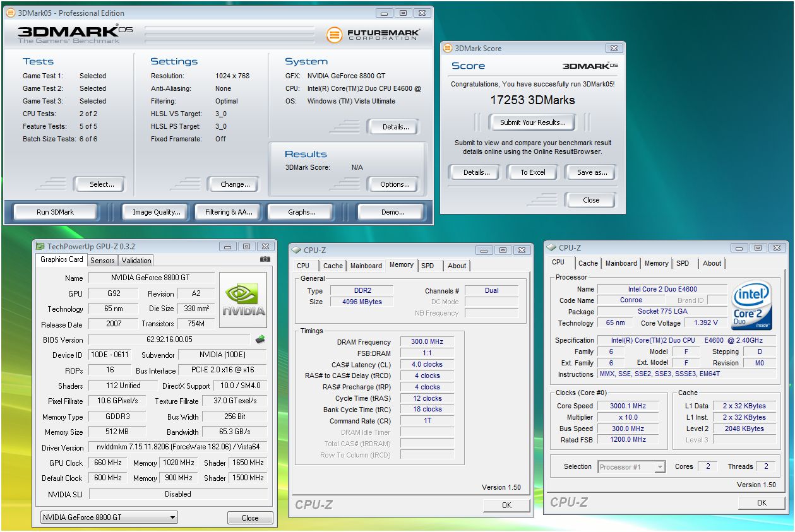795x532 pixels.
Task: Click the BIOS save chip icon in GPU-Z
Action: click(x=260, y=340)
